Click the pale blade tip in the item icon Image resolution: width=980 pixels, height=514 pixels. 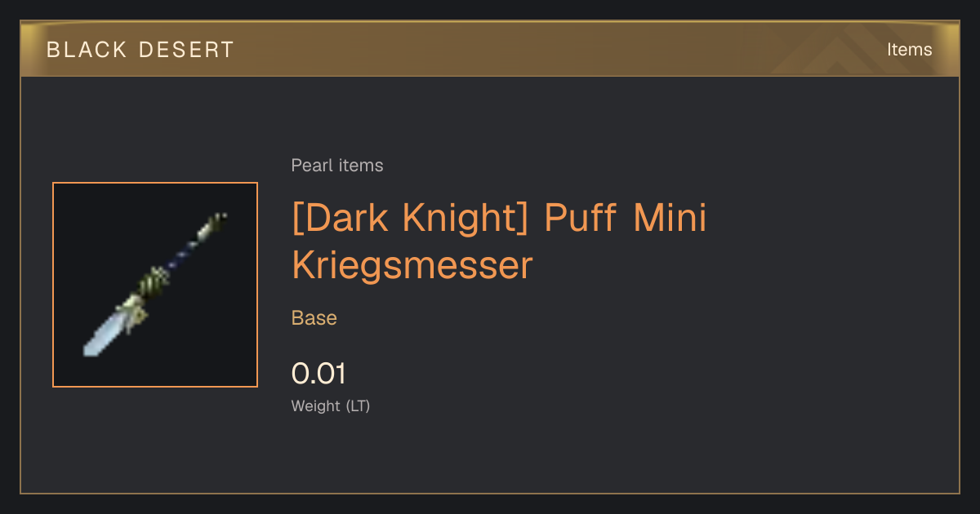click(x=102, y=334)
